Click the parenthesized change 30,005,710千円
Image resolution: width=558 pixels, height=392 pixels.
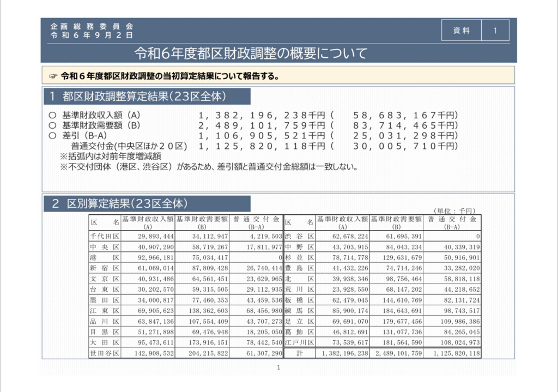404,146
